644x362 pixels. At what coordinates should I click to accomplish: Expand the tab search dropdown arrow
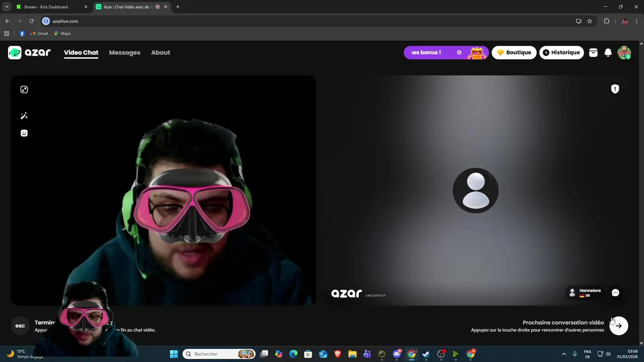[x=7, y=7]
